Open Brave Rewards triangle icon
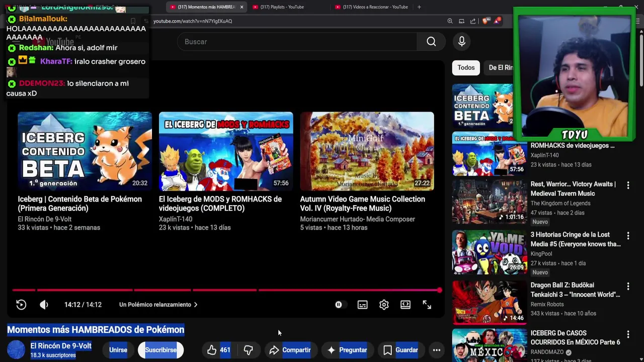 [x=497, y=21]
